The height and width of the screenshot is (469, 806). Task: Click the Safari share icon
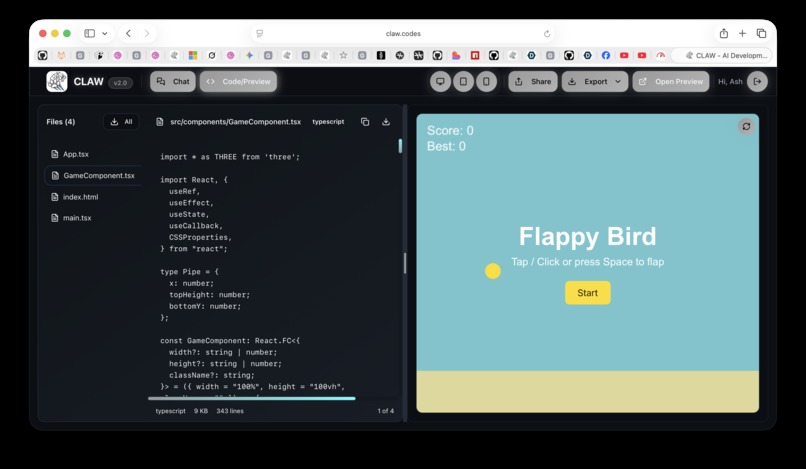(724, 33)
